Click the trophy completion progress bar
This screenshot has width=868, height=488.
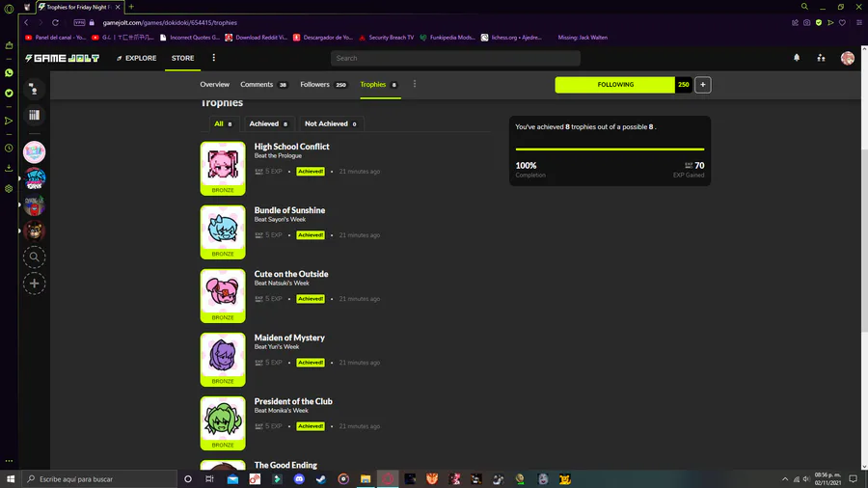click(610, 149)
